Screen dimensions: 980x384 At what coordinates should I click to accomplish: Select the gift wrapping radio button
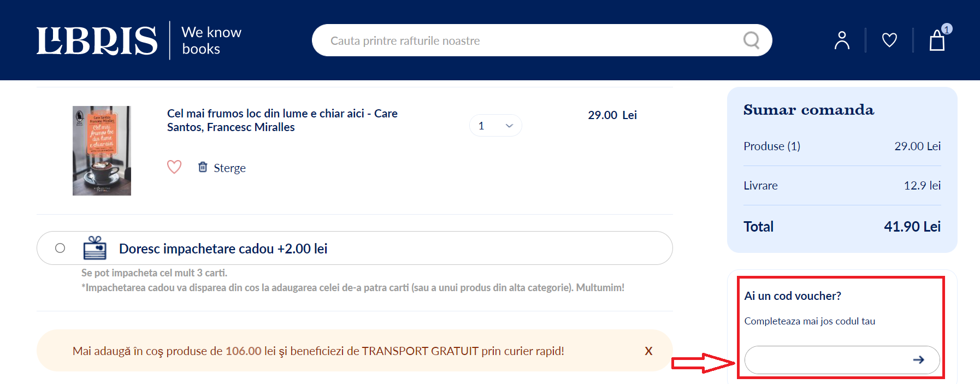[x=60, y=248]
